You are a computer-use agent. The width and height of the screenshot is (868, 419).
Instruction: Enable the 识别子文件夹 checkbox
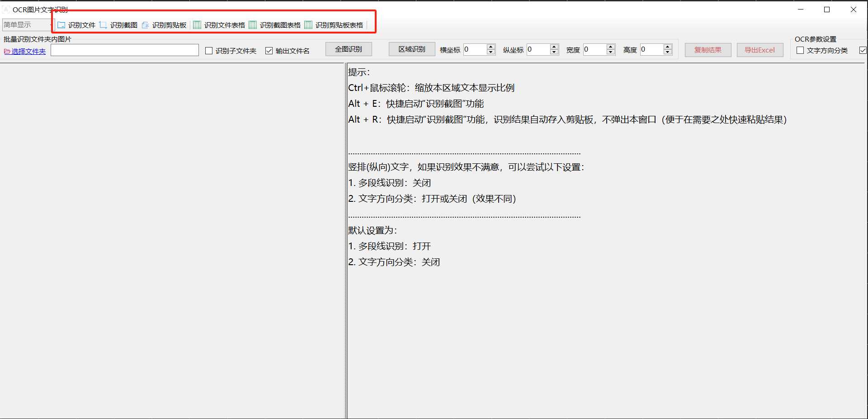tap(209, 51)
